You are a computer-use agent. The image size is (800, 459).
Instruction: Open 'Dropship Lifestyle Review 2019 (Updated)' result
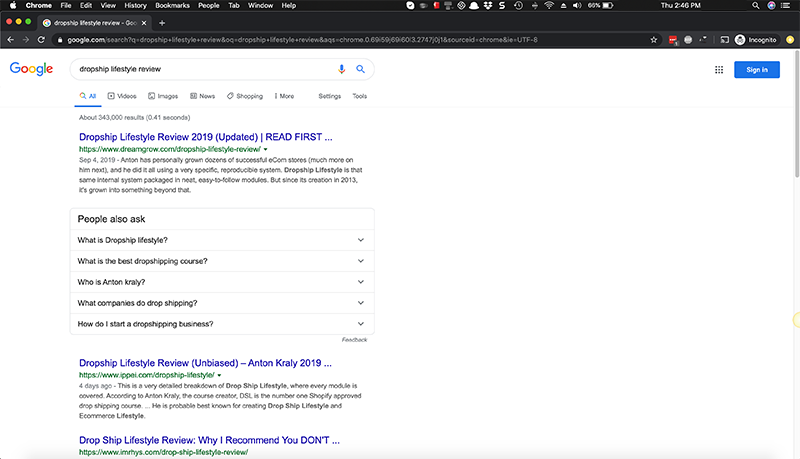(206, 137)
